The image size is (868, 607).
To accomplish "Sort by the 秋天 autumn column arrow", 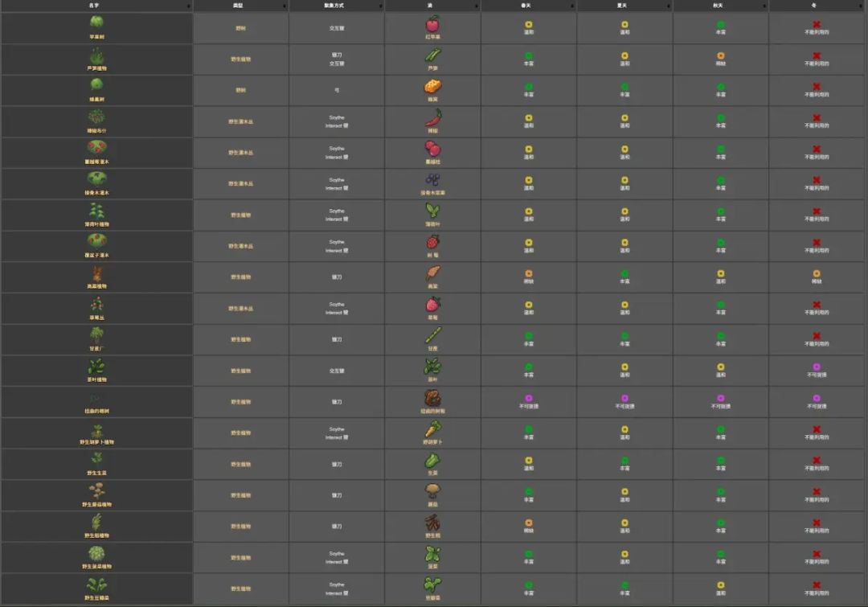I will [764, 6].
